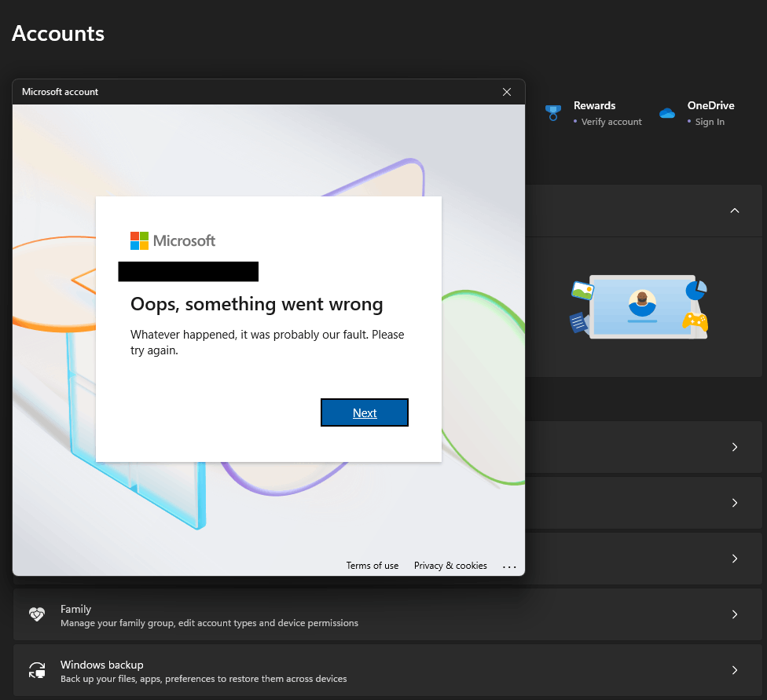767x700 pixels.
Task: Click the Rewards medal icon
Action: pyautogui.click(x=552, y=113)
